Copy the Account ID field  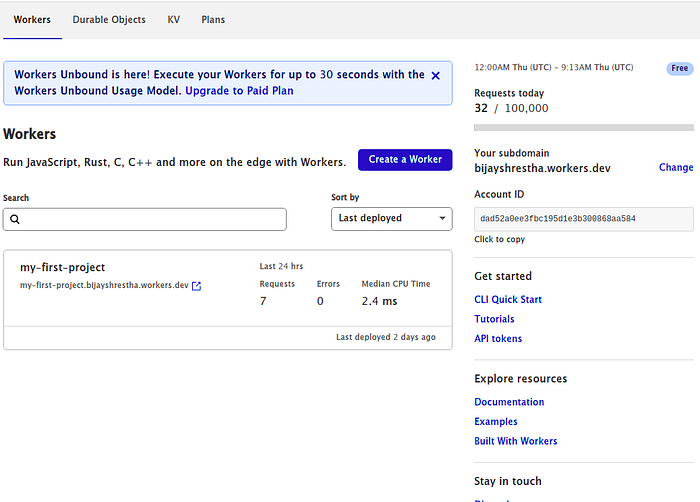583,219
